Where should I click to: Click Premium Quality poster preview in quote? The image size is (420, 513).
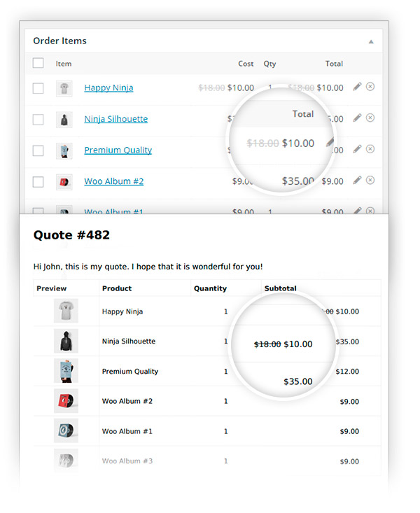pos(66,371)
